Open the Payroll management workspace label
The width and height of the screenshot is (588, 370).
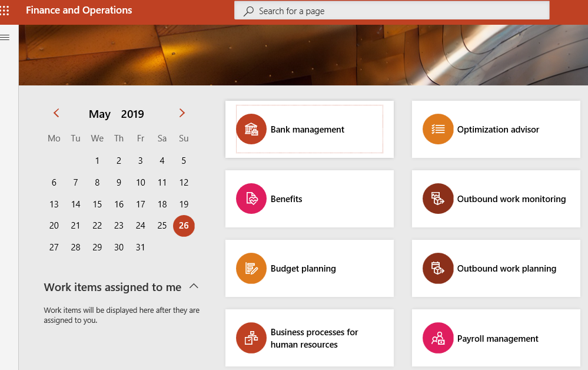coord(497,339)
